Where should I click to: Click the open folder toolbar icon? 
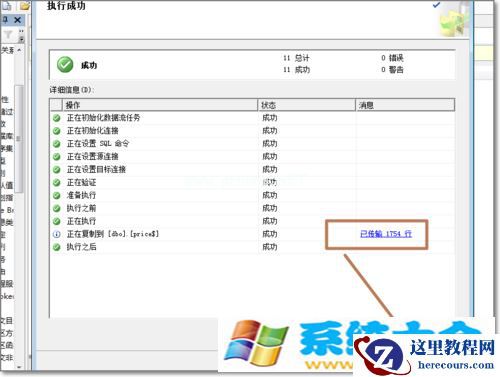[x=24, y=6]
